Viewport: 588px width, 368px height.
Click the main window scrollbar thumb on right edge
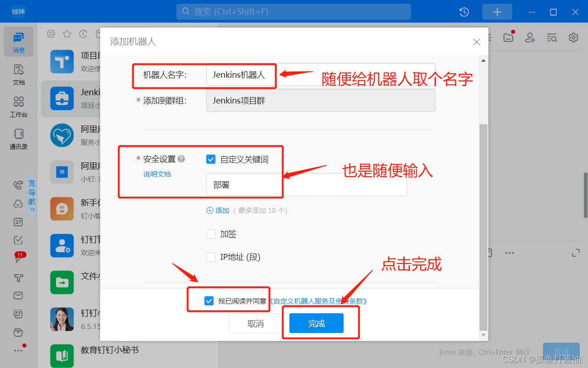coord(585,195)
